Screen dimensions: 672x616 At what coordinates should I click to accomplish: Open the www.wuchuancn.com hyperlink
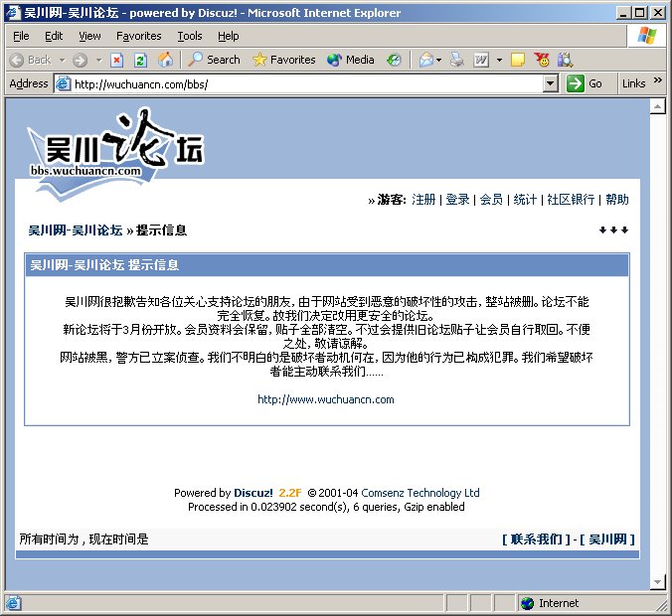pos(326,399)
